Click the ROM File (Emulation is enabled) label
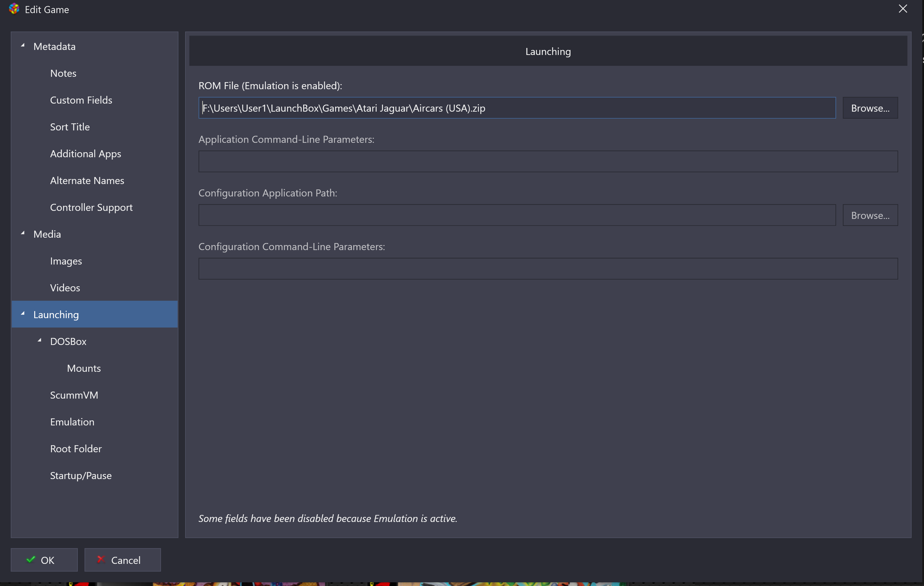This screenshot has height=586, width=924. pos(270,85)
